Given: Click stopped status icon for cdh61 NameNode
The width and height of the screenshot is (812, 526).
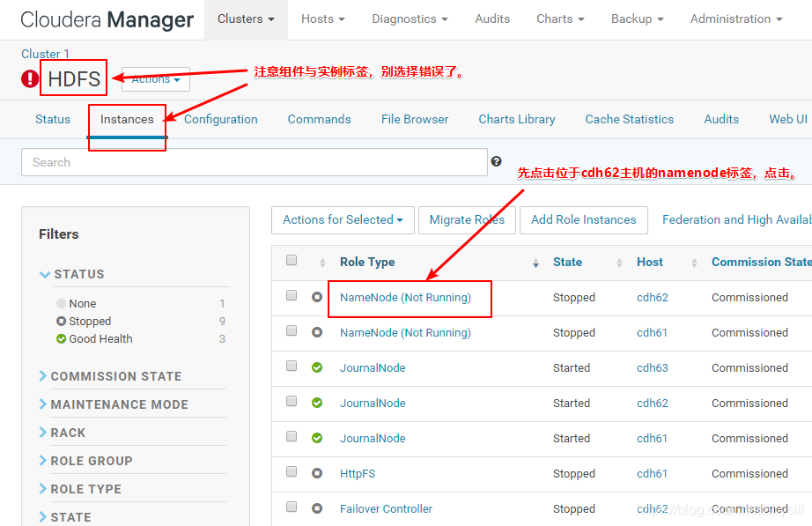Looking at the screenshot, I should point(317,332).
